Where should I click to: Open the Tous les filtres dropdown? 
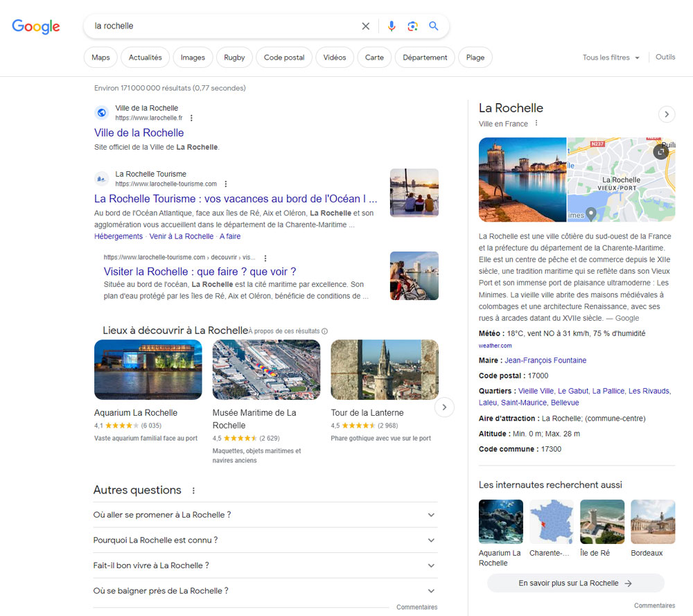(x=611, y=58)
